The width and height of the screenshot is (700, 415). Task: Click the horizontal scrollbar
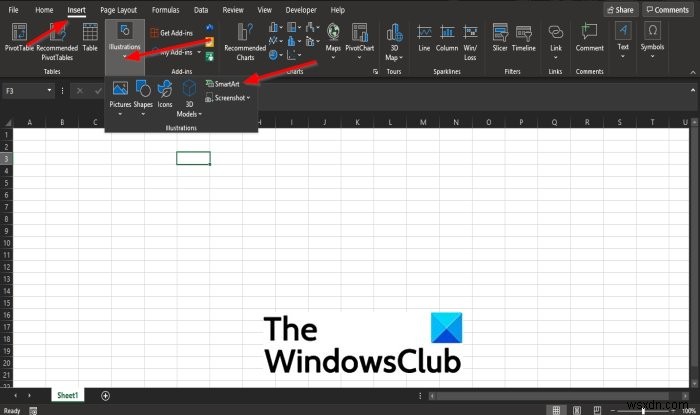click(552, 396)
